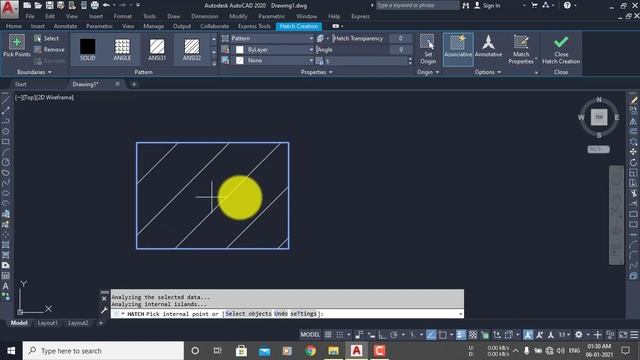The width and height of the screenshot is (640, 360).
Task: Toggle transparency display in status bar
Action: click(473, 335)
